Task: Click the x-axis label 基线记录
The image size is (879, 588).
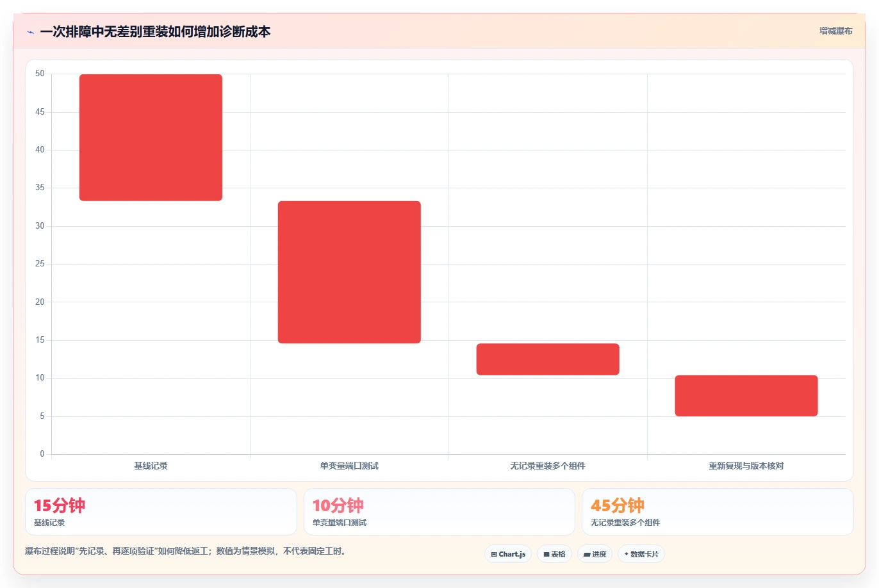Action: [x=151, y=466]
